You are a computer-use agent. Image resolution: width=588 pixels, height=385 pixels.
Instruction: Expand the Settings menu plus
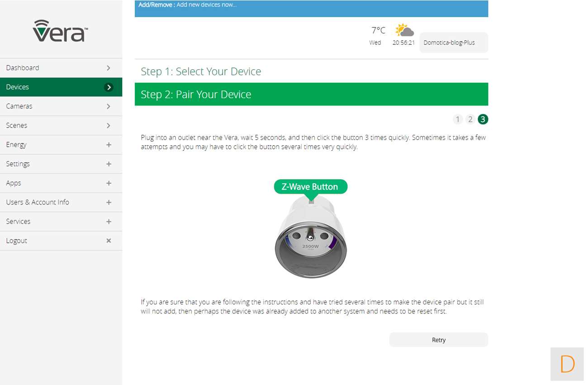(x=109, y=164)
